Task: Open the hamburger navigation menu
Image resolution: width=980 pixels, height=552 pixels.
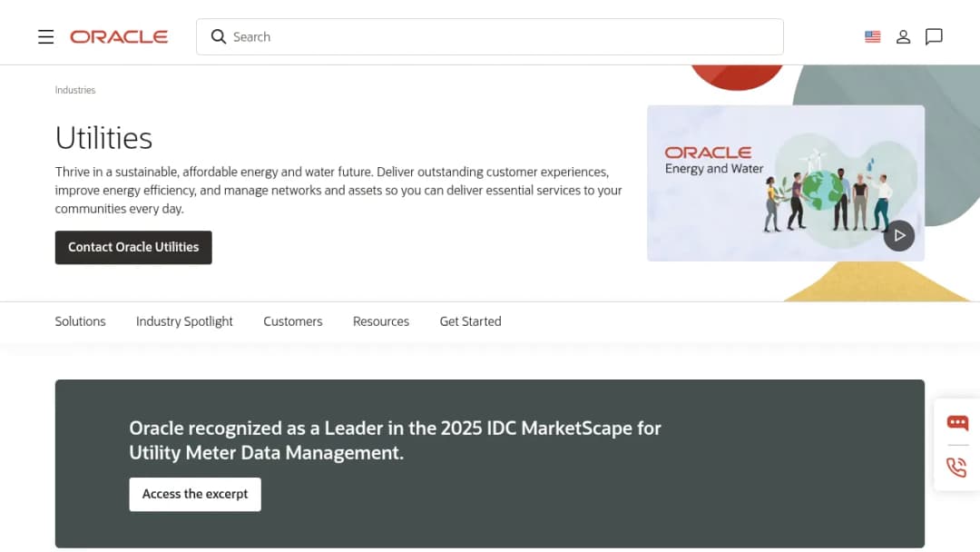Action: point(45,37)
